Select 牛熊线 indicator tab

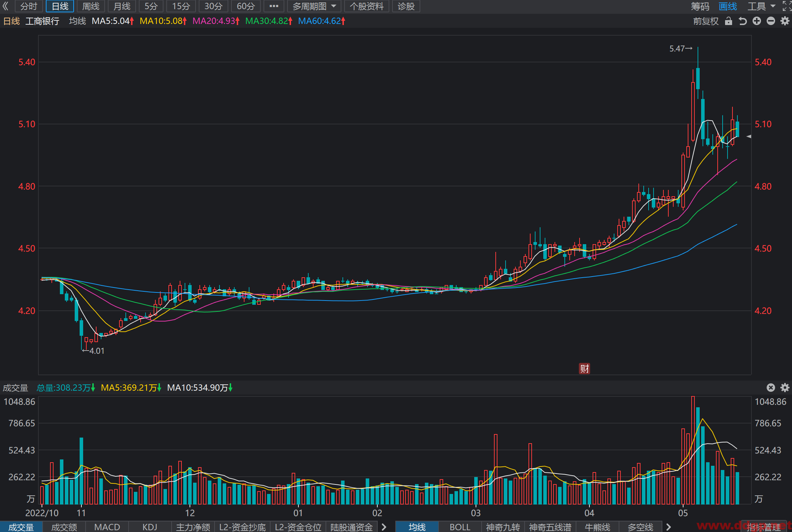point(598,527)
